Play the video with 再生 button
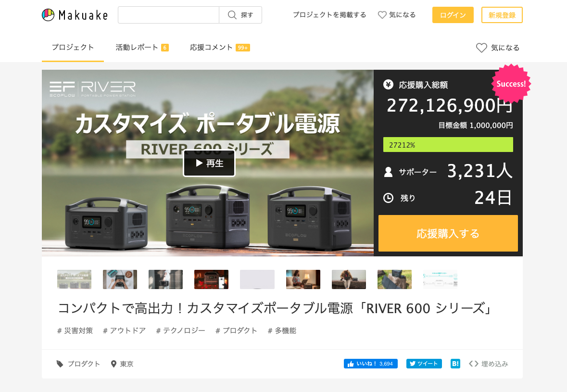 tap(209, 163)
